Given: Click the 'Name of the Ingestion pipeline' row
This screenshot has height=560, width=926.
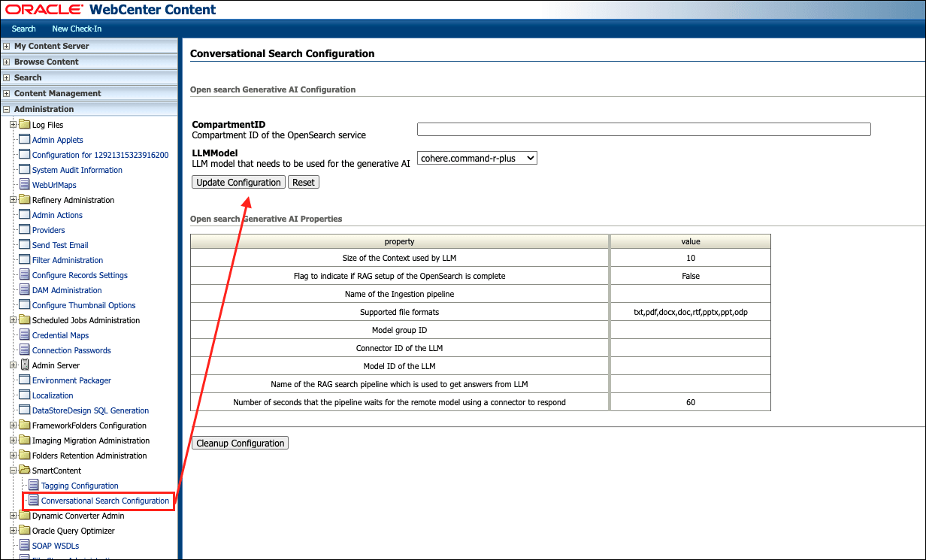Looking at the screenshot, I should pyautogui.click(x=480, y=294).
